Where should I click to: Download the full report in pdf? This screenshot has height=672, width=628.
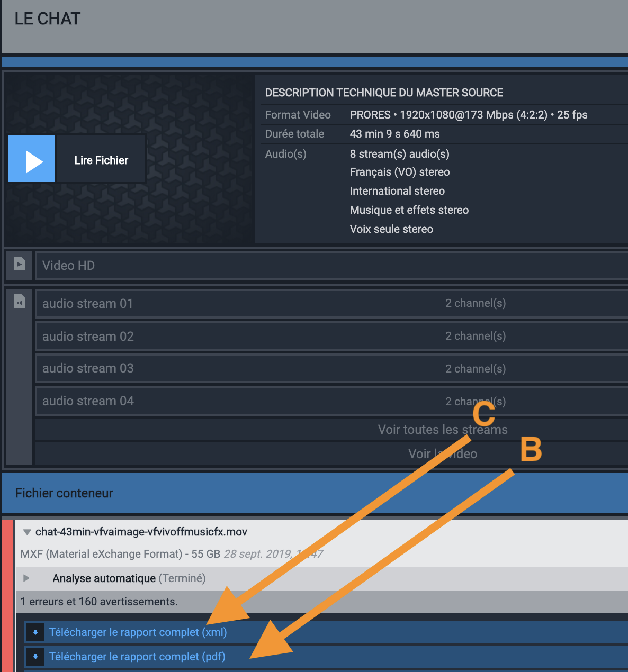click(137, 657)
